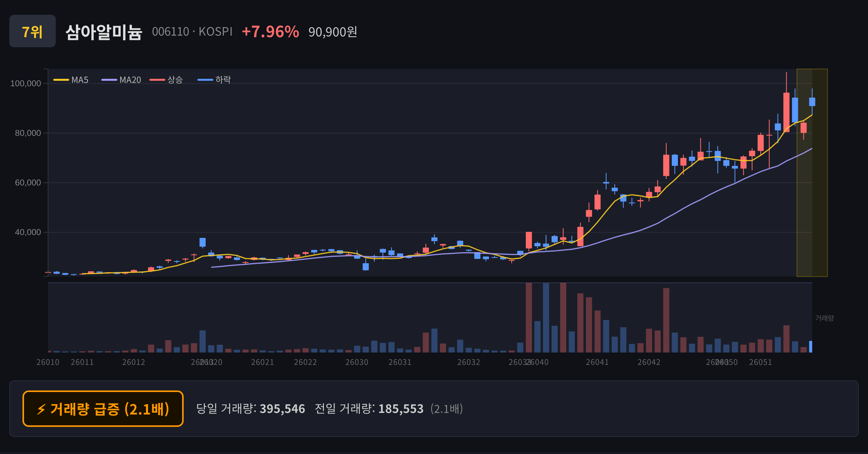This screenshot has height=454, width=868.
Task: Click the latest bright blue volume bar
Action: 811,347
